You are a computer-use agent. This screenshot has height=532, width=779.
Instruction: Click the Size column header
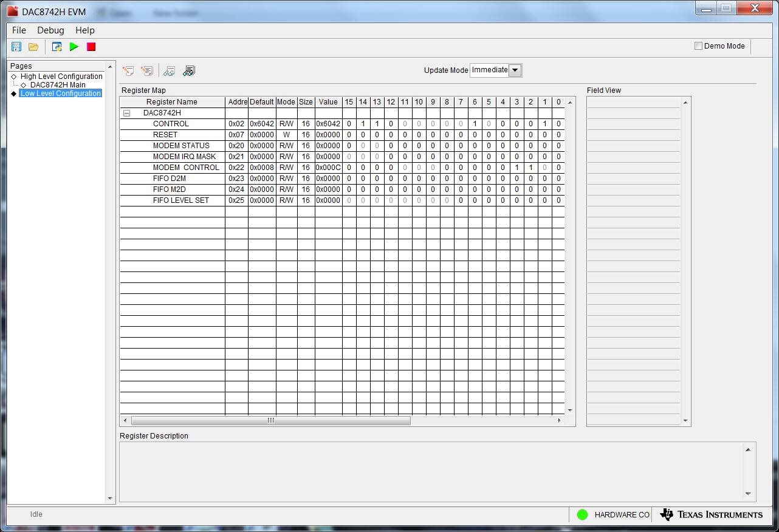pyautogui.click(x=306, y=102)
